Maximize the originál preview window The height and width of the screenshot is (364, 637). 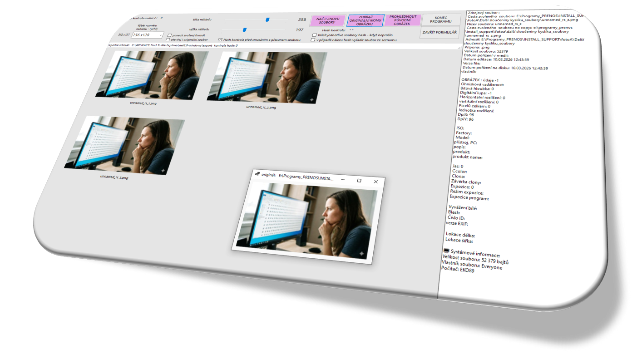click(359, 181)
